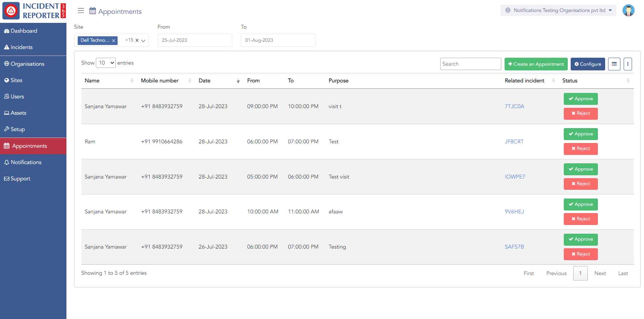Open the organisation switcher dropdown

pyautogui.click(x=558, y=10)
